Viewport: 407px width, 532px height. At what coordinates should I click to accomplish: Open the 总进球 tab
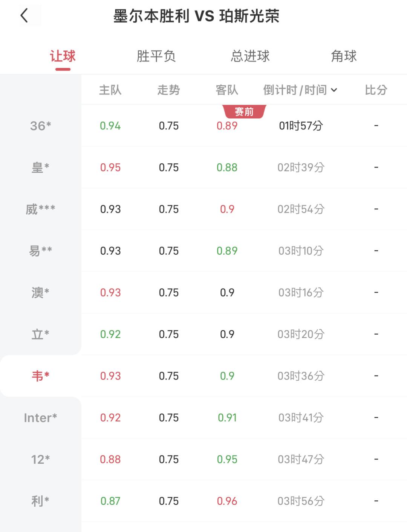(x=250, y=56)
